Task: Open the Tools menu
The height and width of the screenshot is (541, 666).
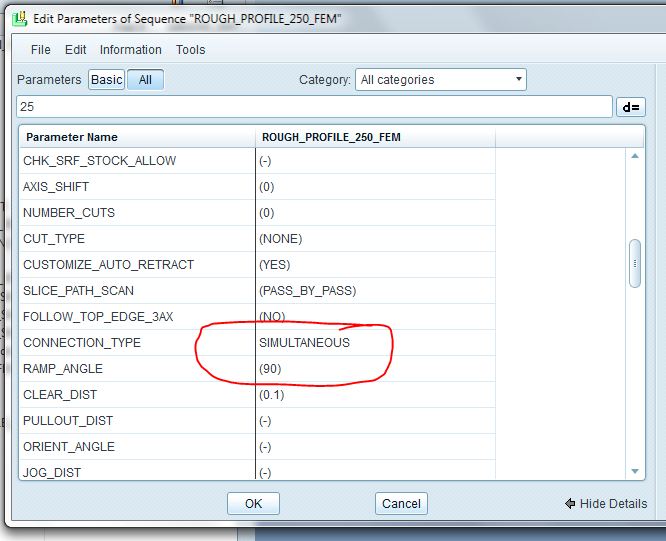Action: tap(190, 50)
